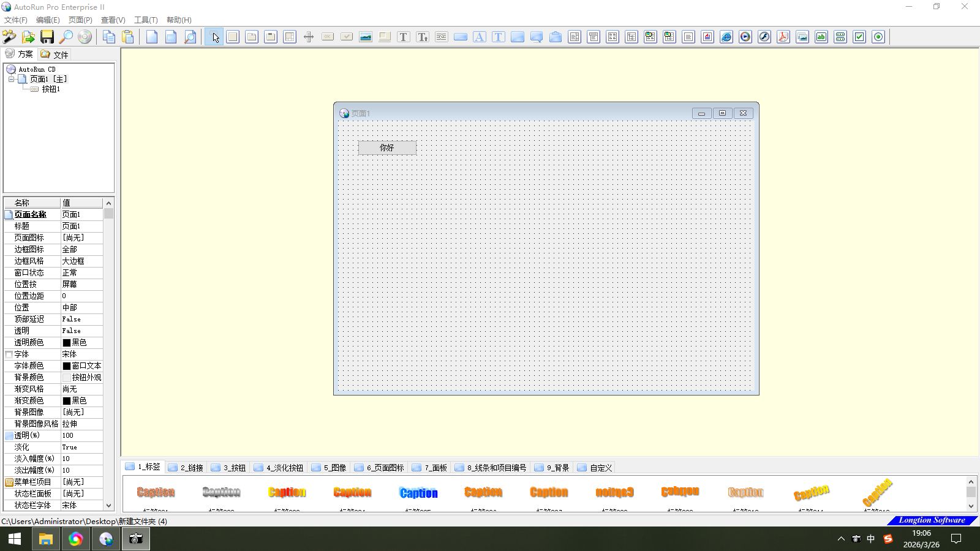Collapse the 页面1 [主] tree node

[x=11, y=79]
